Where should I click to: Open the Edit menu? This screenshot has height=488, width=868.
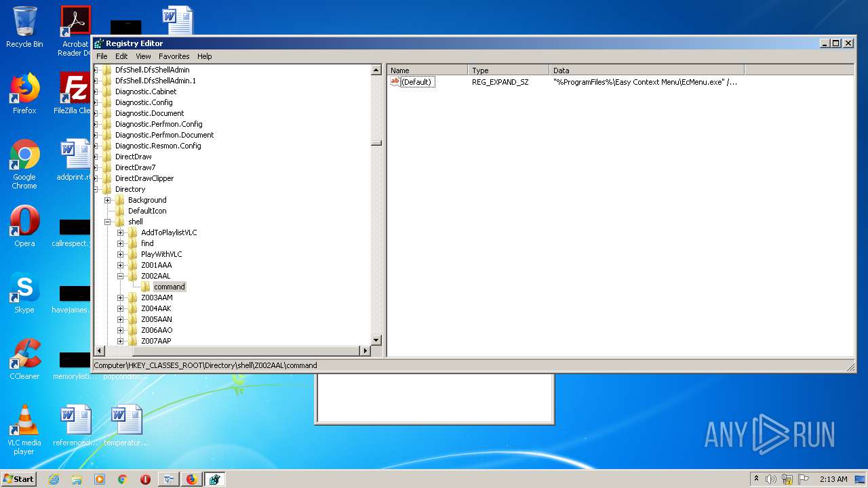(121, 56)
